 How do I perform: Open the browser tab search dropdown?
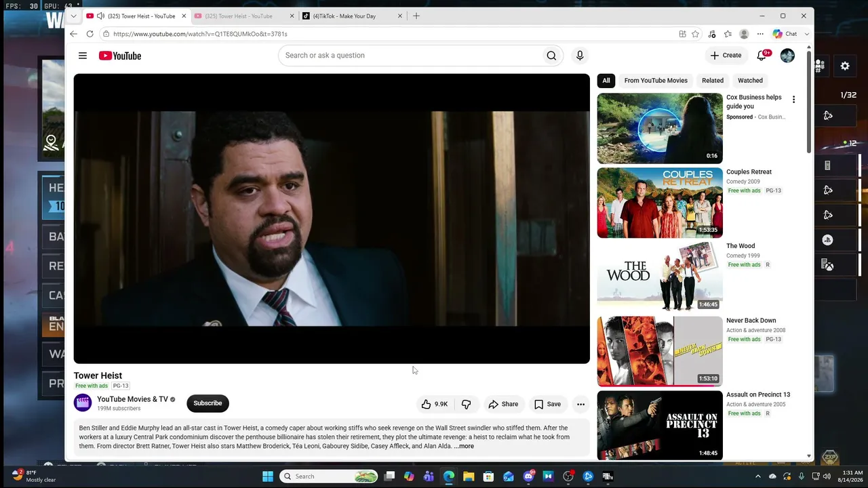click(x=73, y=16)
